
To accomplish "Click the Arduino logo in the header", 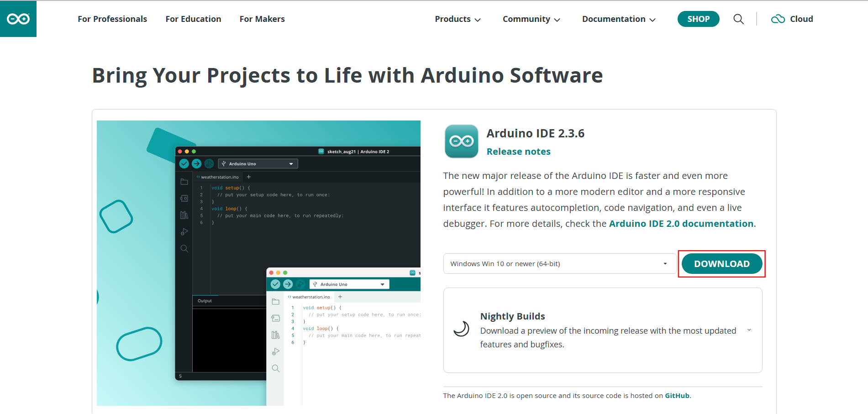I will [x=18, y=19].
